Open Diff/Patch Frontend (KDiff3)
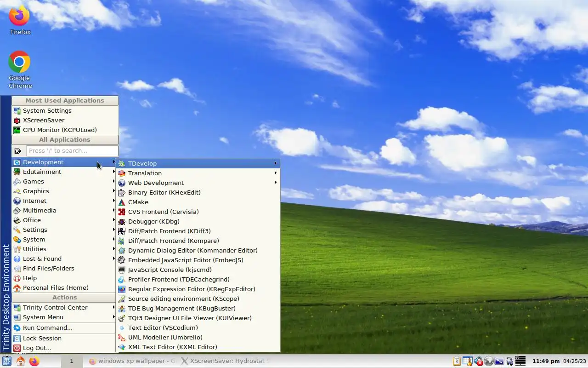This screenshot has height=368, width=588. coord(198,231)
